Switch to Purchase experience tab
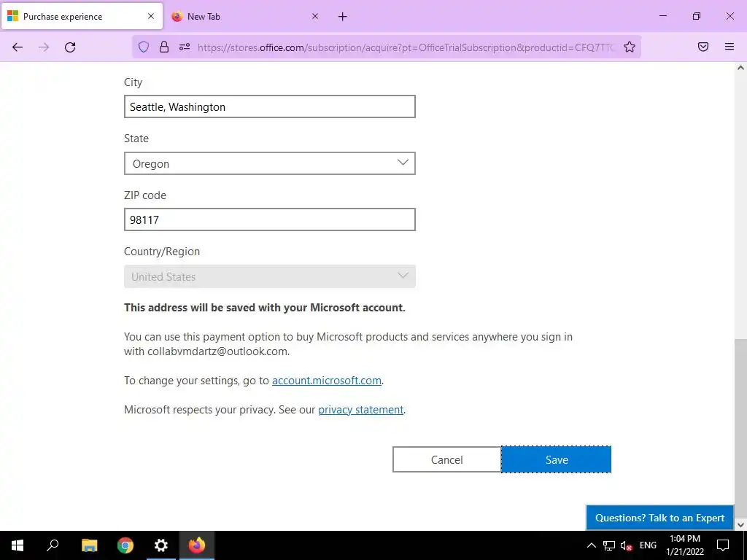Screen dimensions: 747x560 [82, 16]
